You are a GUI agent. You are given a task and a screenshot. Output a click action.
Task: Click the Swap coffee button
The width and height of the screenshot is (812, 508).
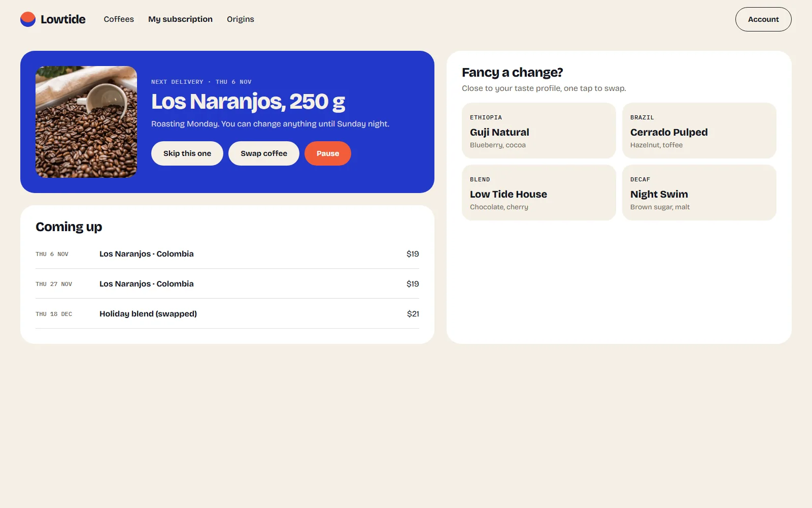pos(264,153)
